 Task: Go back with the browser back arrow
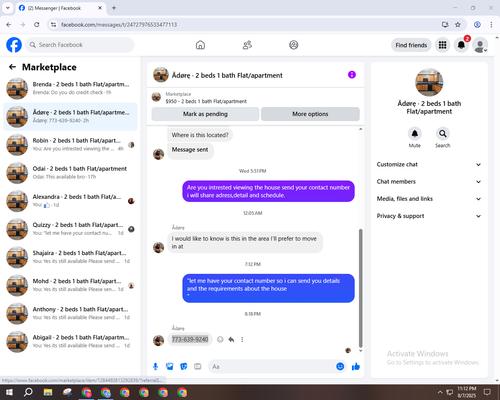[x=9, y=24]
